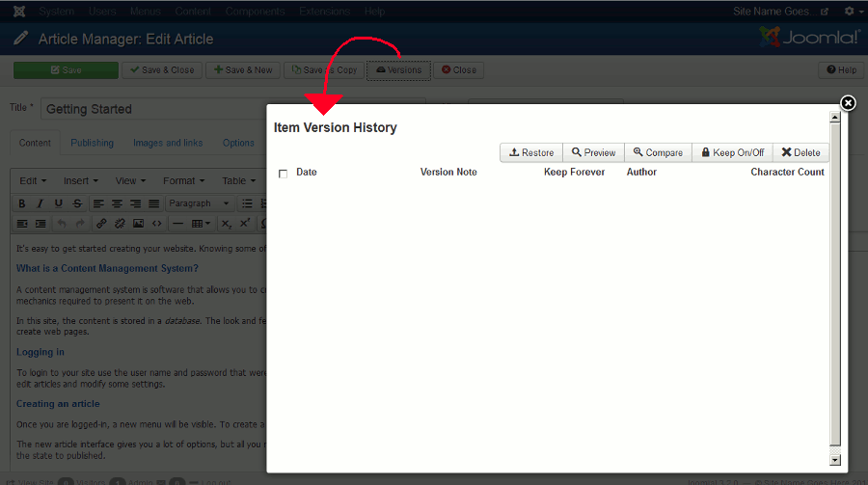Check the select-all checkbox beside Date
This screenshot has height=485, width=868.
[x=283, y=174]
